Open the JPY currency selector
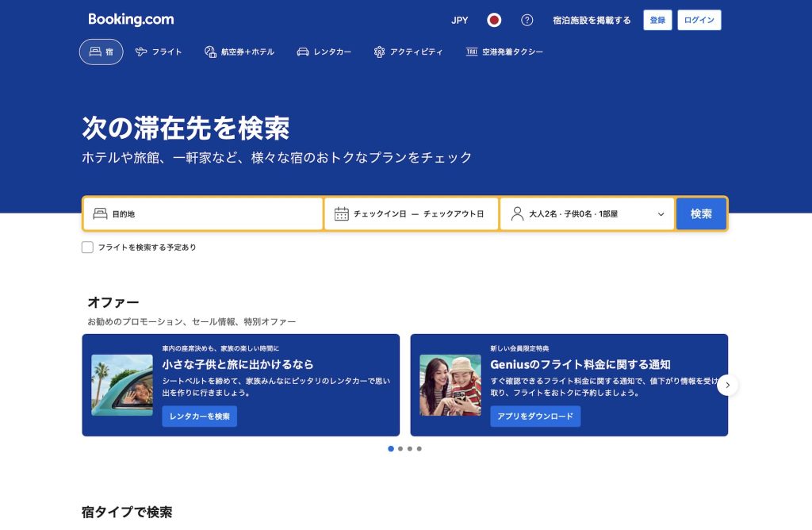 (460, 21)
